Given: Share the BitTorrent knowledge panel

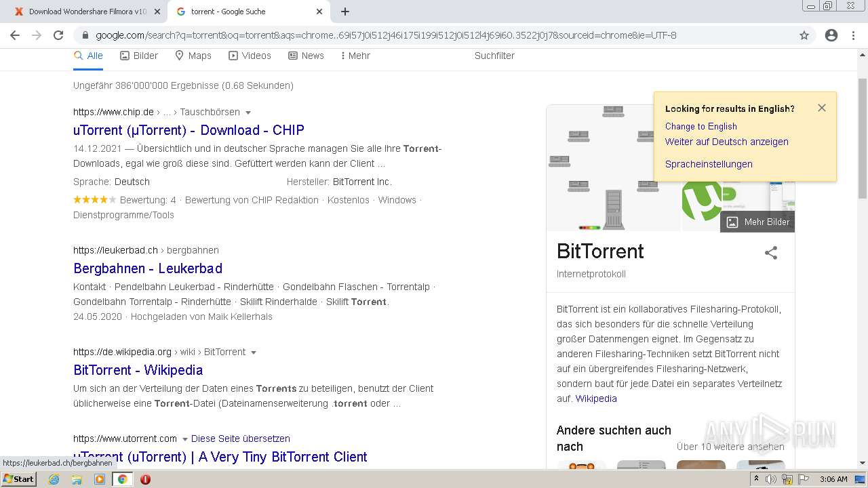Looking at the screenshot, I should click(x=771, y=253).
